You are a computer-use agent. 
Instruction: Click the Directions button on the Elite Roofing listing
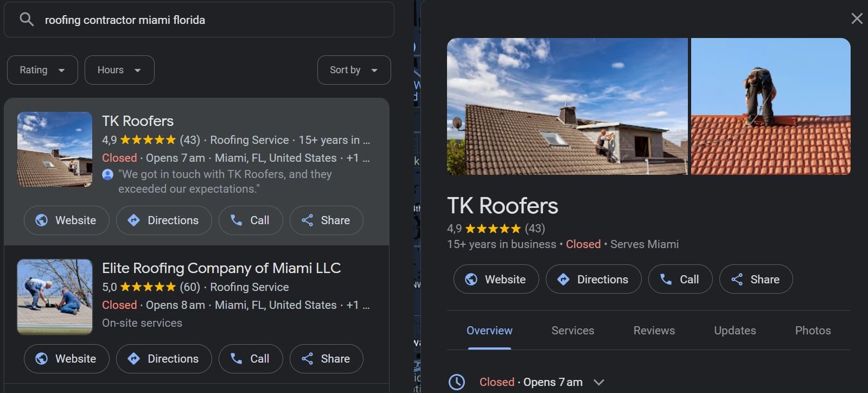click(x=164, y=359)
